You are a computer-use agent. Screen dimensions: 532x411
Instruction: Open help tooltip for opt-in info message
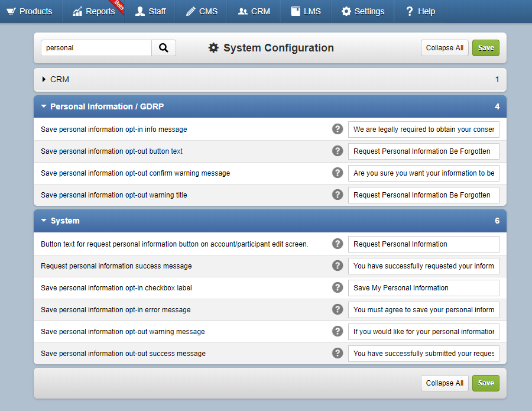point(338,128)
